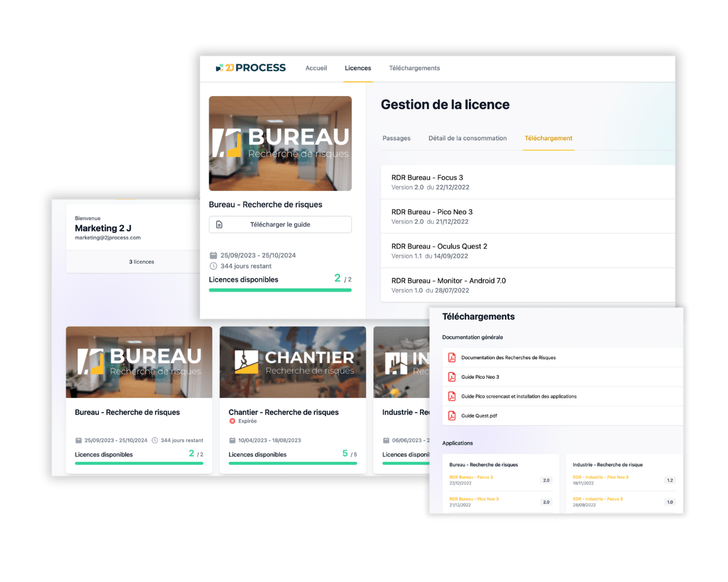Click the Guide Pico Neo 3 document name
The height and width of the screenshot is (582, 728).
[480, 377]
